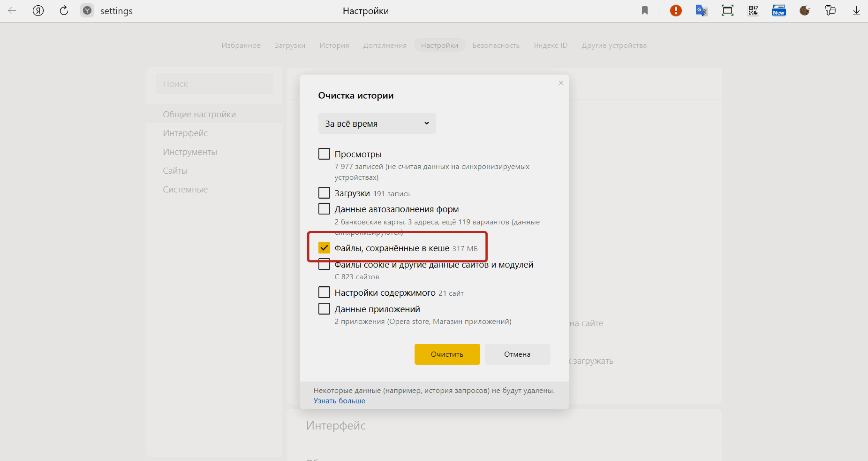Click the downloads icon in toolbar
The height and width of the screenshot is (461, 868).
855,11
